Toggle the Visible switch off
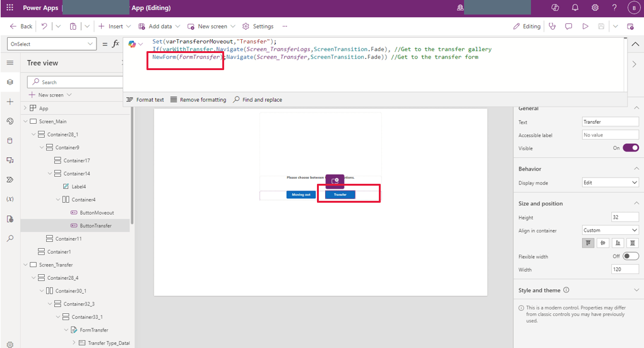644x348 pixels. pyautogui.click(x=630, y=148)
